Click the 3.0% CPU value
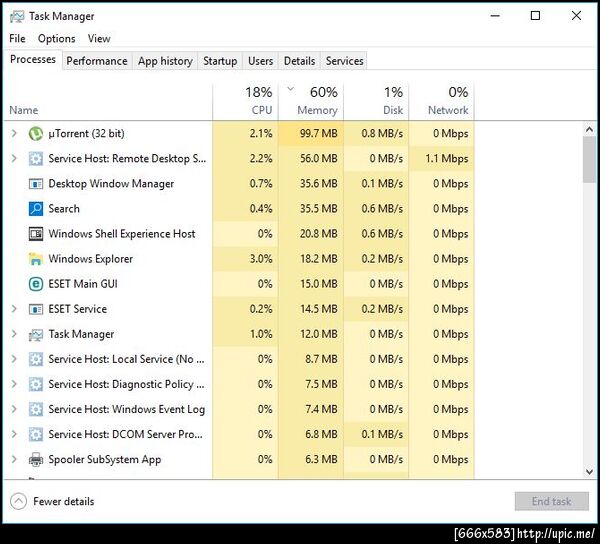Viewport: 600px width, 544px height. (x=261, y=259)
